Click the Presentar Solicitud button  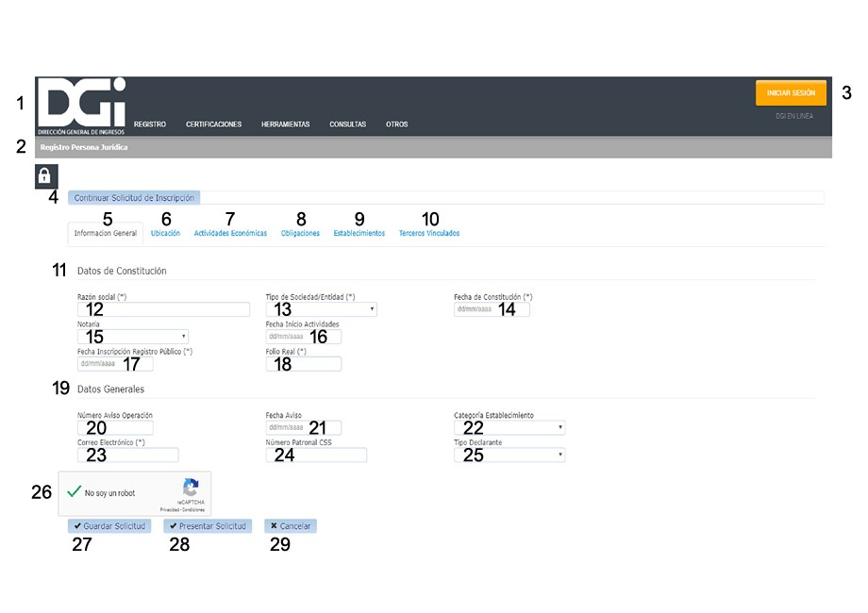click(208, 526)
